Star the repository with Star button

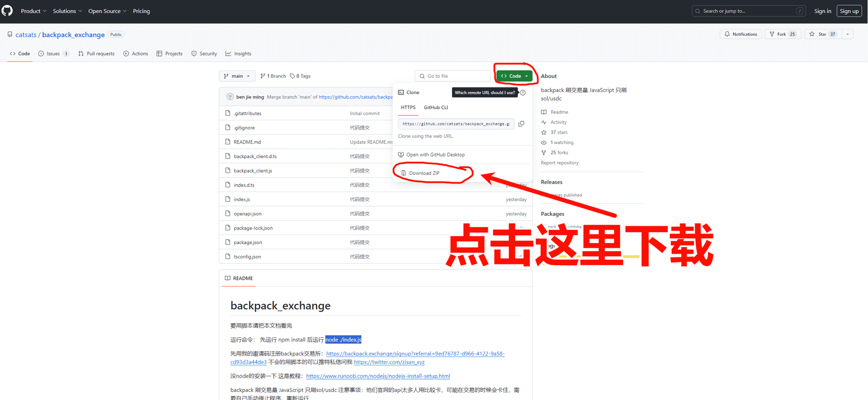click(x=824, y=34)
